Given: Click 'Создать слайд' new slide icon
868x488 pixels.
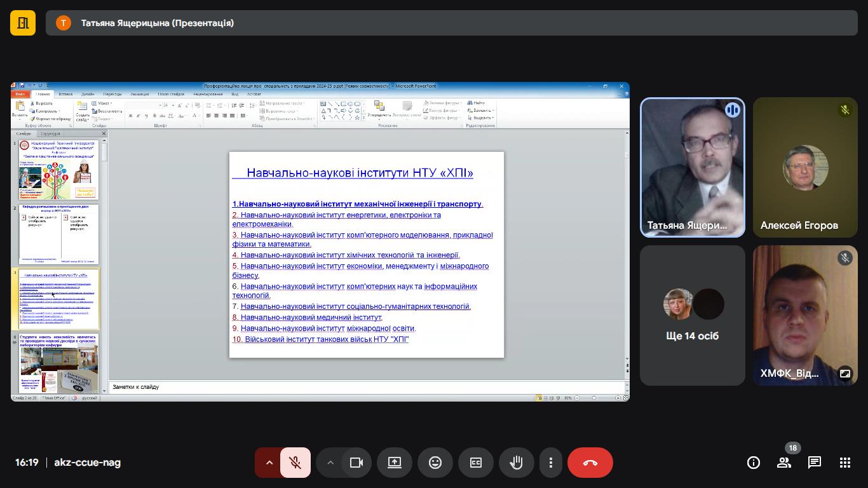Looking at the screenshot, I should click(x=83, y=111).
